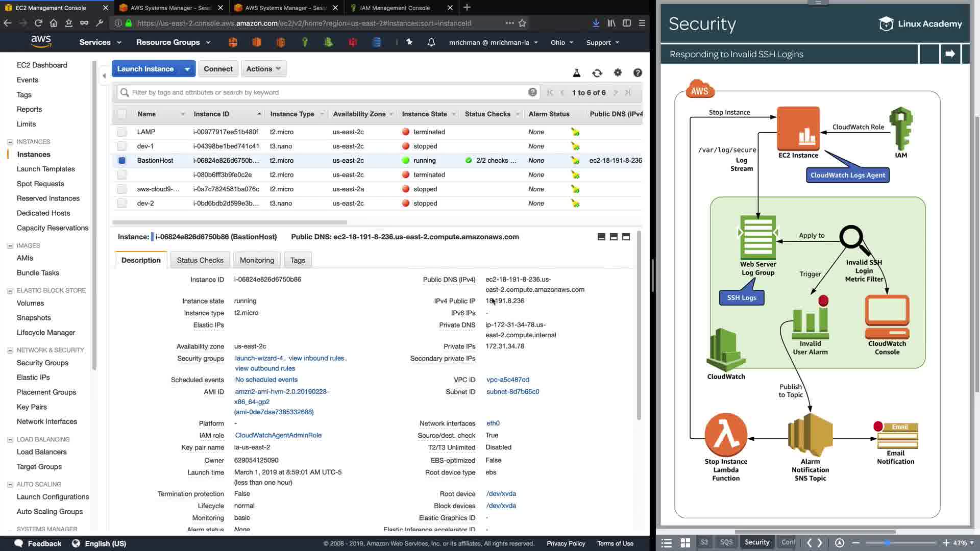The height and width of the screenshot is (551, 980).
Task: Open the CloudWatchAgentAdminRole link
Action: 278,435
